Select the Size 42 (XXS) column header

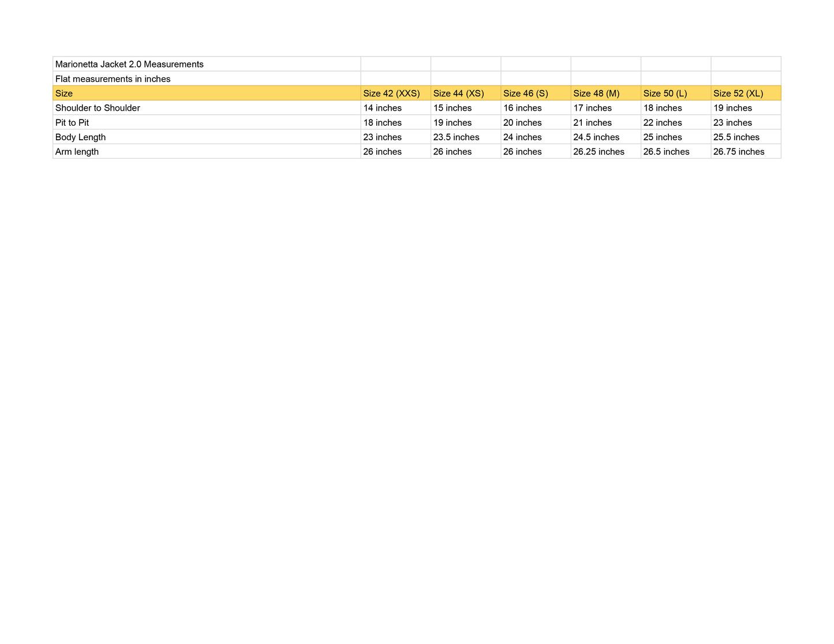click(x=391, y=93)
